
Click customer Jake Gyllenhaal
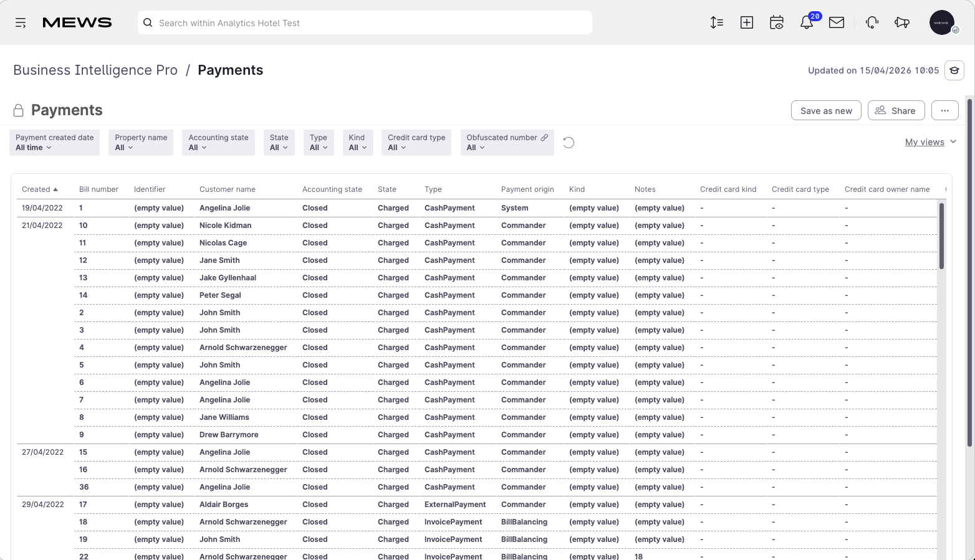coord(228,278)
